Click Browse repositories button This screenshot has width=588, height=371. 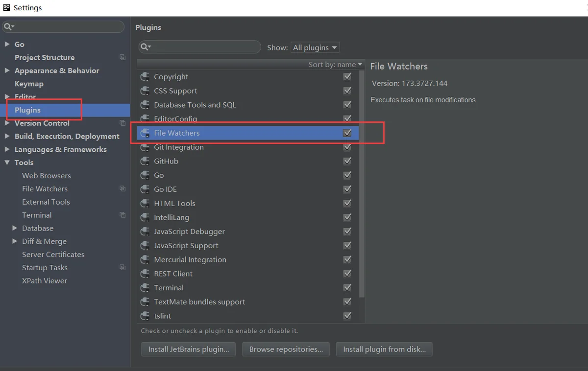point(286,349)
